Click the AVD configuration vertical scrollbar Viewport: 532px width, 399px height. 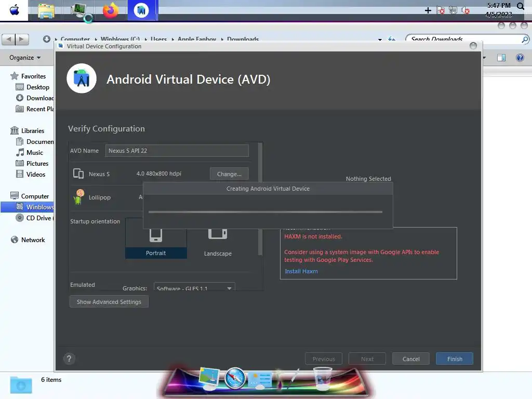[260, 198]
